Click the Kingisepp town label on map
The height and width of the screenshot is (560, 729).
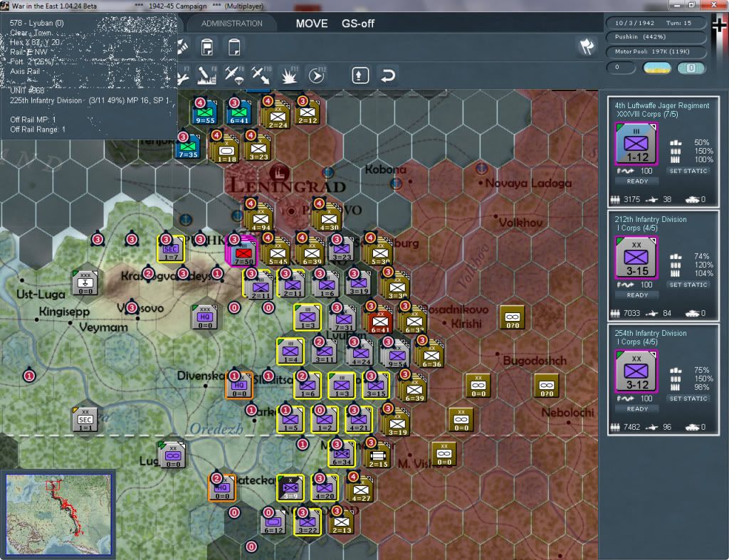[x=64, y=312]
